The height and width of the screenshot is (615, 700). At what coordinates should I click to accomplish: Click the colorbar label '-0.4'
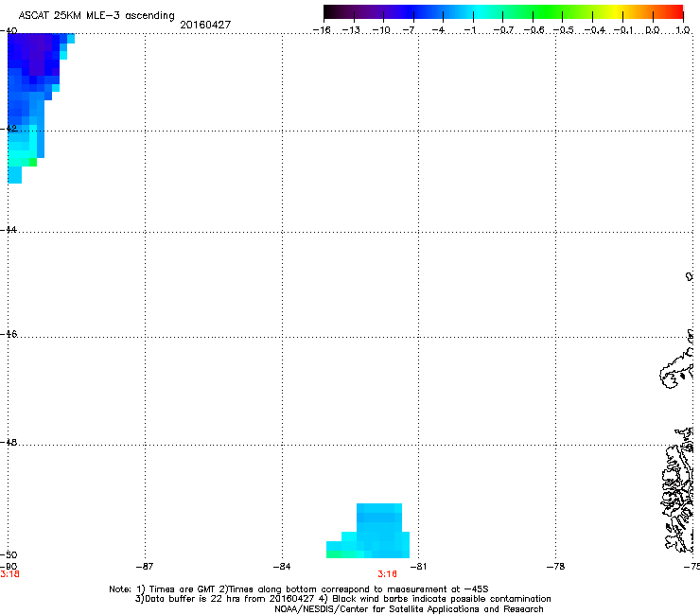click(595, 30)
